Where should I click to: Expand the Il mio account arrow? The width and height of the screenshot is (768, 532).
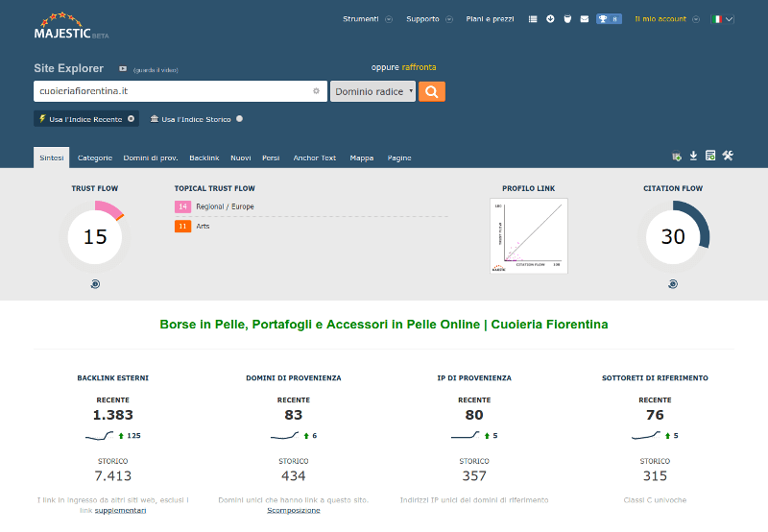point(696,19)
